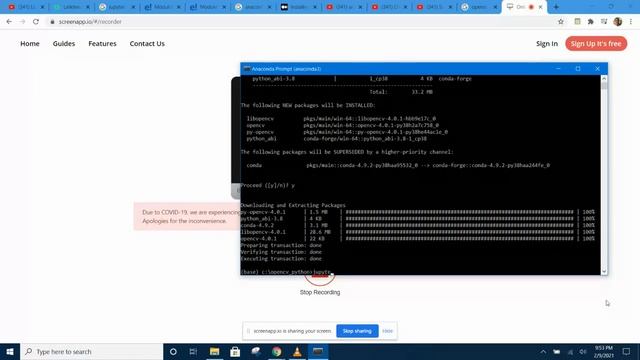The width and height of the screenshot is (640, 360).
Task: Open File Explorer from the taskbar
Action: tap(214, 351)
